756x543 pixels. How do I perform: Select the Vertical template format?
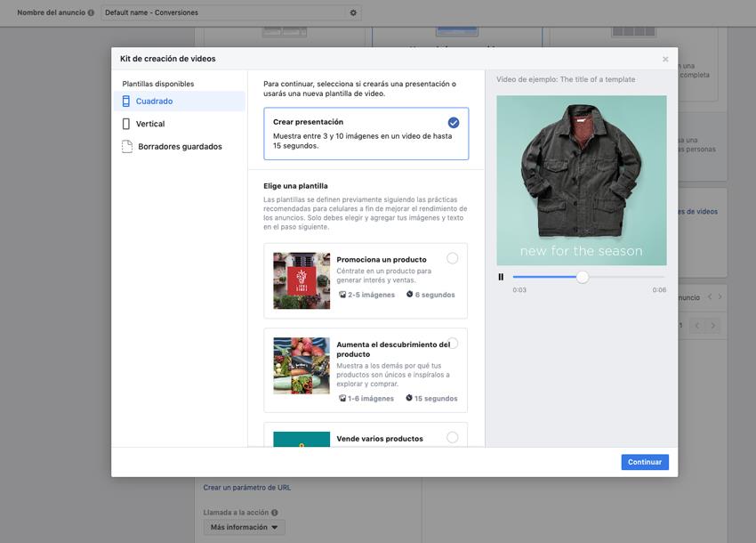click(179, 124)
